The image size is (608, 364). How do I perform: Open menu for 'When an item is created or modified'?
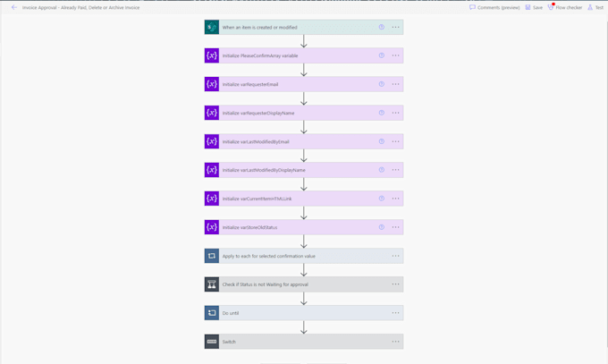tap(395, 27)
